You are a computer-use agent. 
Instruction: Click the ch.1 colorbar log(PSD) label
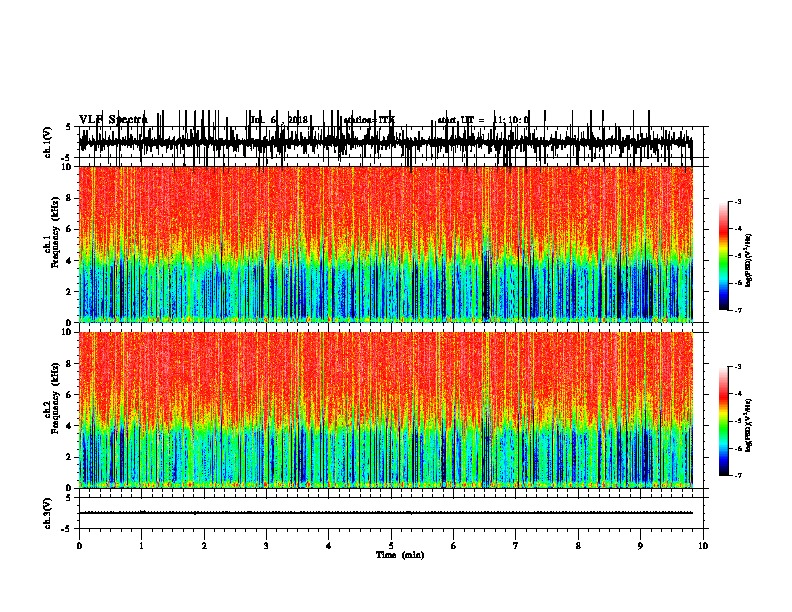pos(749,261)
